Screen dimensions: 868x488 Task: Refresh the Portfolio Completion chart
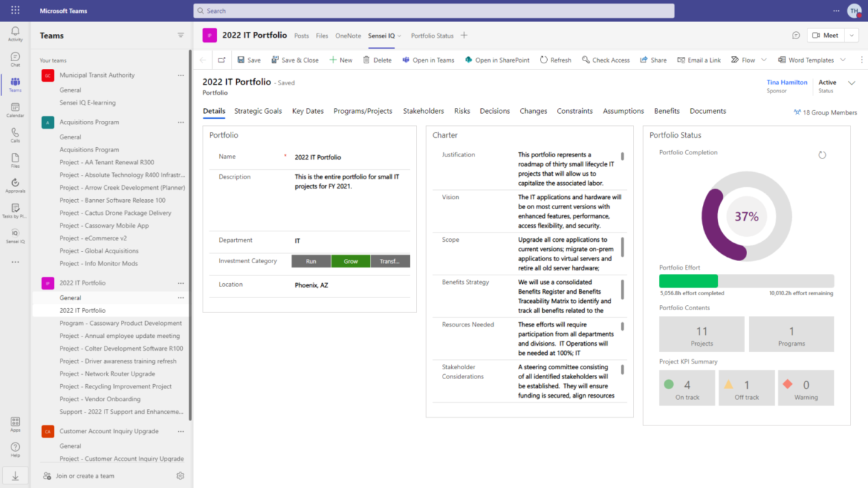[822, 154]
